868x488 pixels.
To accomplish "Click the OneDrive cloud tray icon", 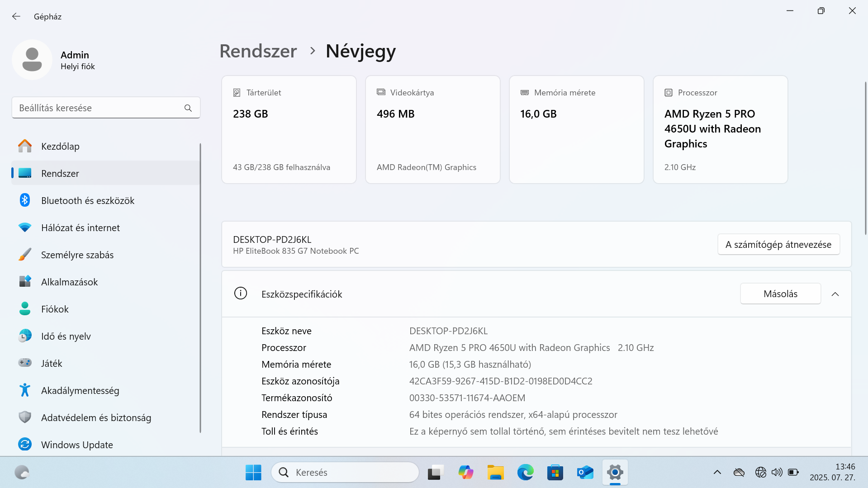I will pos(739,473).
